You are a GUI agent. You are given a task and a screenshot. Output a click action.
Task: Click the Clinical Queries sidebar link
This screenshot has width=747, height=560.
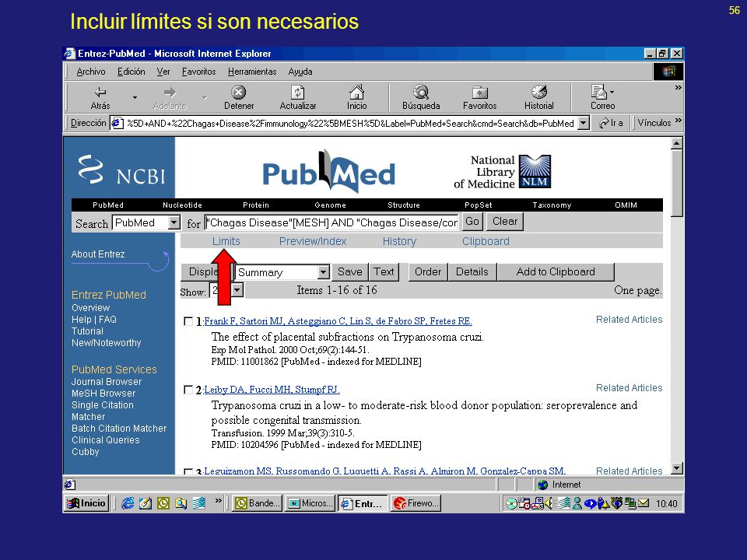[105, 440]
